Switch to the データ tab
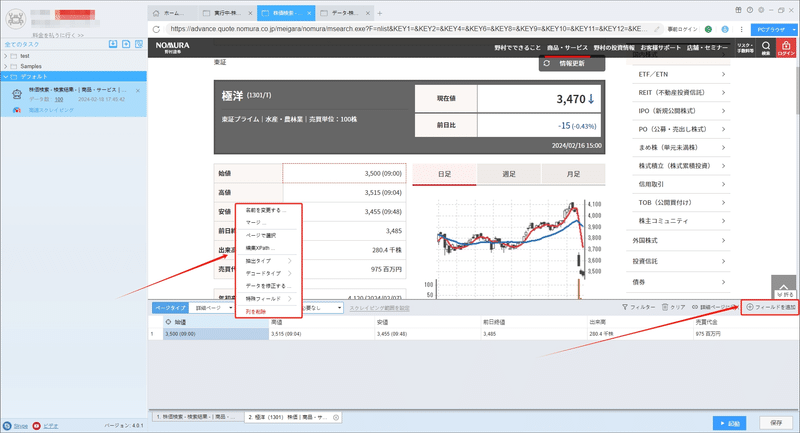 [x=344, y=13]
